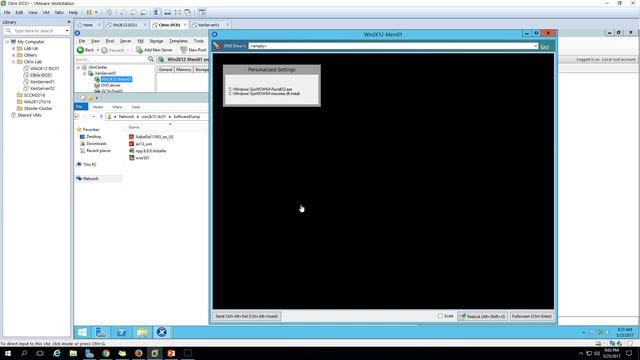
Task: Open the XenCenter Storage menu
Action: click(x=156, y=41)
